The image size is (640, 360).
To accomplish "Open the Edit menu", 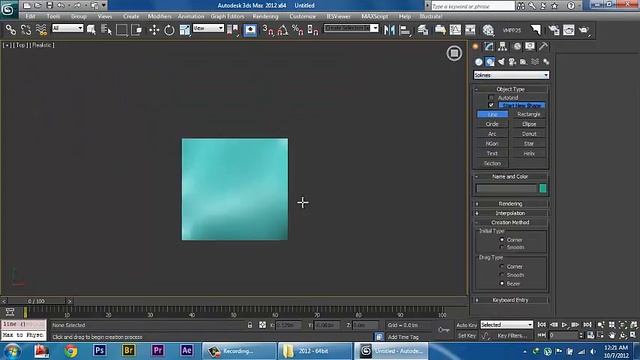I will pyautogui.click(x=30, y=16).
